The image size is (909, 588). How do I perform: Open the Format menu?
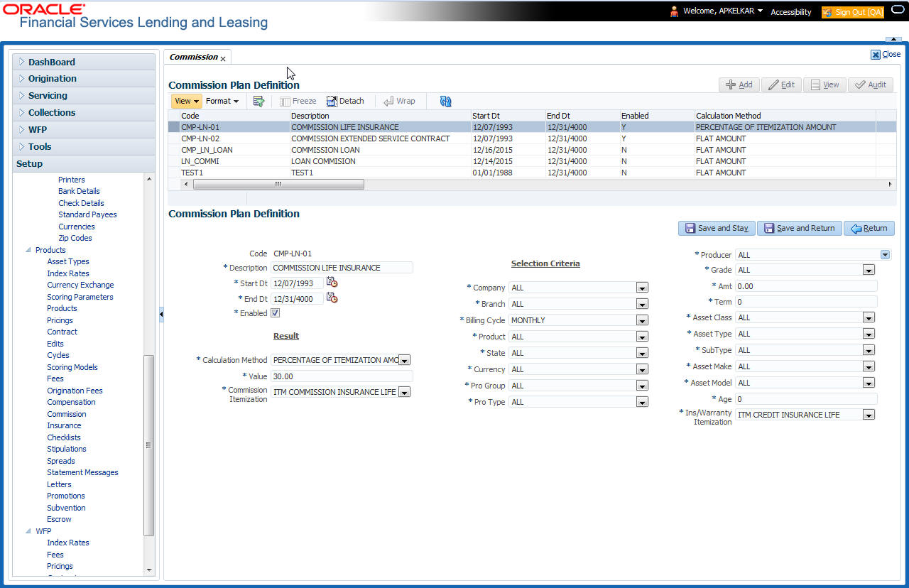tap(222, 102)
